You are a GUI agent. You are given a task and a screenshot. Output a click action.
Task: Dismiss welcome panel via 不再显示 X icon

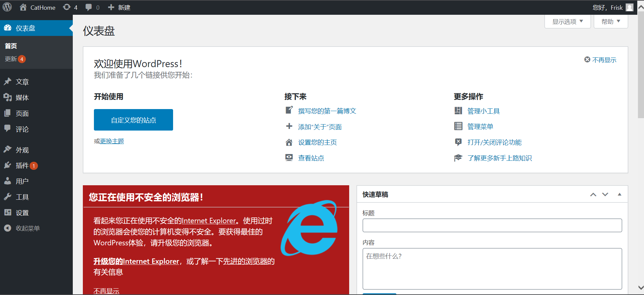[x=587, y=59]
